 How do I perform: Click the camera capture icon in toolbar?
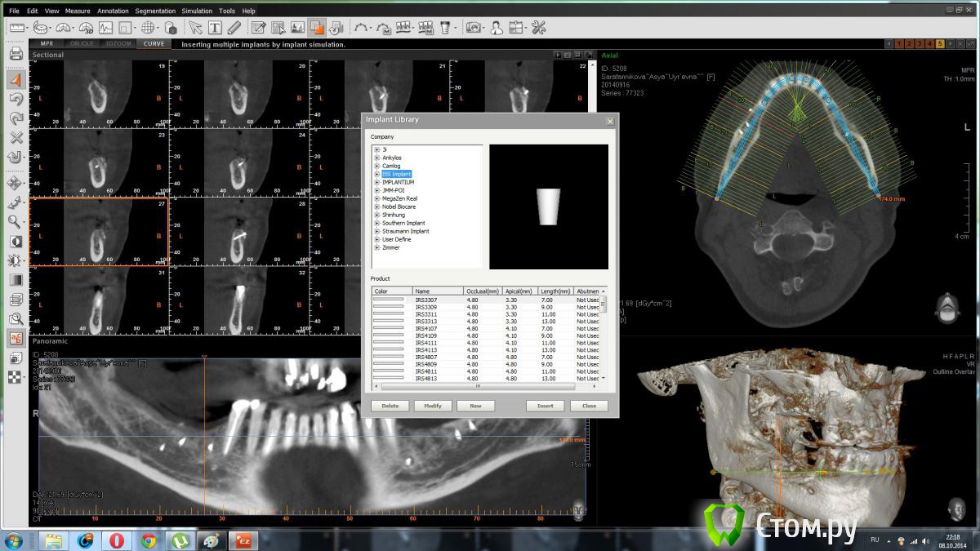click(473, 28)
